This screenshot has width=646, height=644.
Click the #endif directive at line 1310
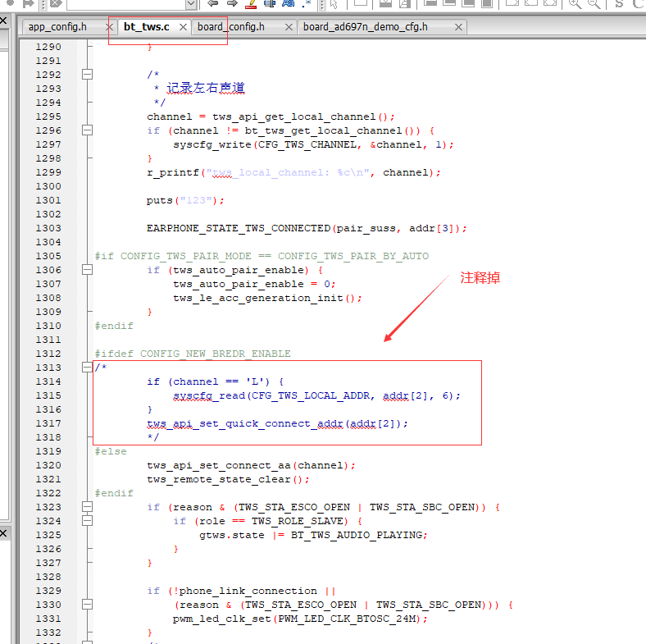pos(114,327)
